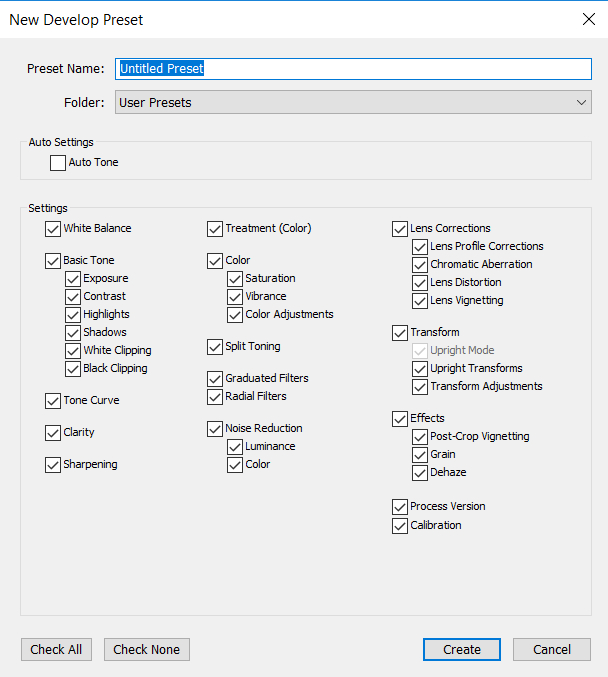Image resolution: width=608 pixels, height=677 pixels.
Task: Uncheck the Dehaze effect checkbox
Action: [x=420, y=473]
